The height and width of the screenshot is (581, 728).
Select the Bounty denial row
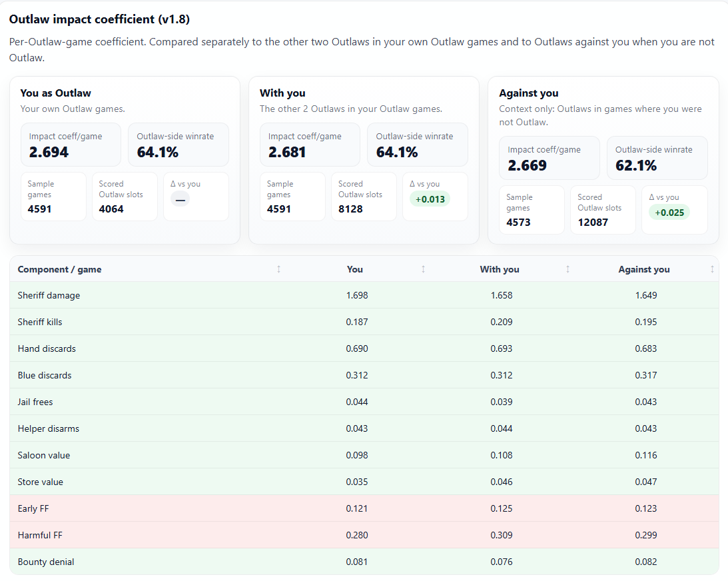364,562
